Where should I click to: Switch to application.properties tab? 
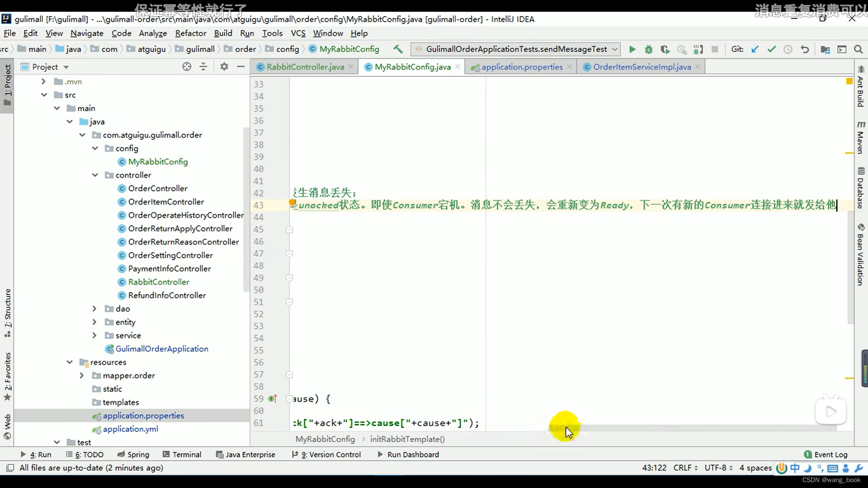pyautogui.click(x=522, y=67)
